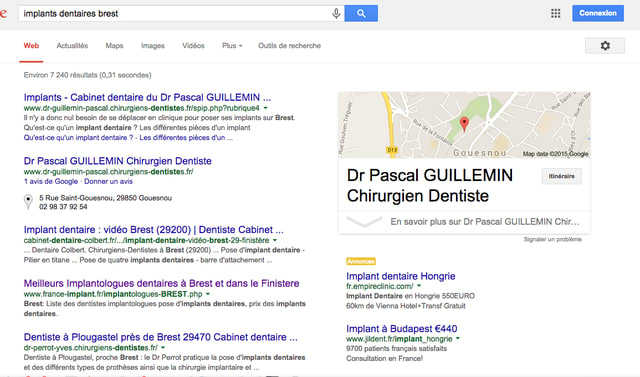Click the search box with implants dentaires brest
This screenshot has height=377, width=640.
[x=176, y=13]
